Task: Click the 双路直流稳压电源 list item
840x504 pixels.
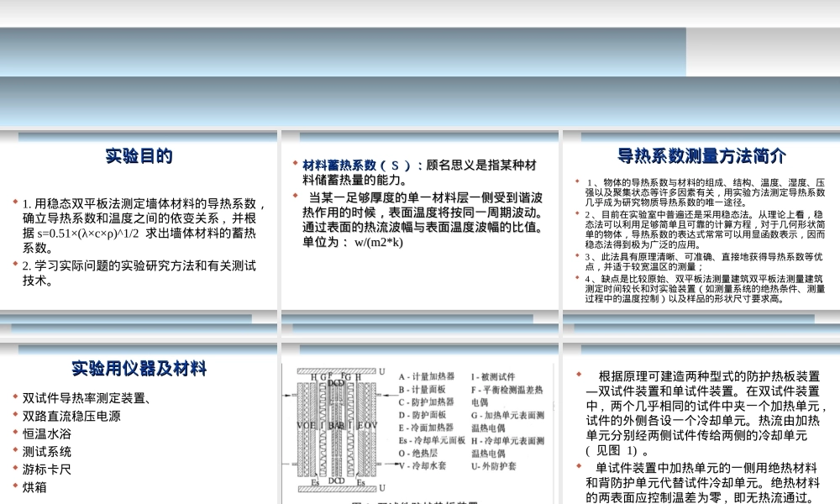Action: pyautogui.click(x=71, y=416)
